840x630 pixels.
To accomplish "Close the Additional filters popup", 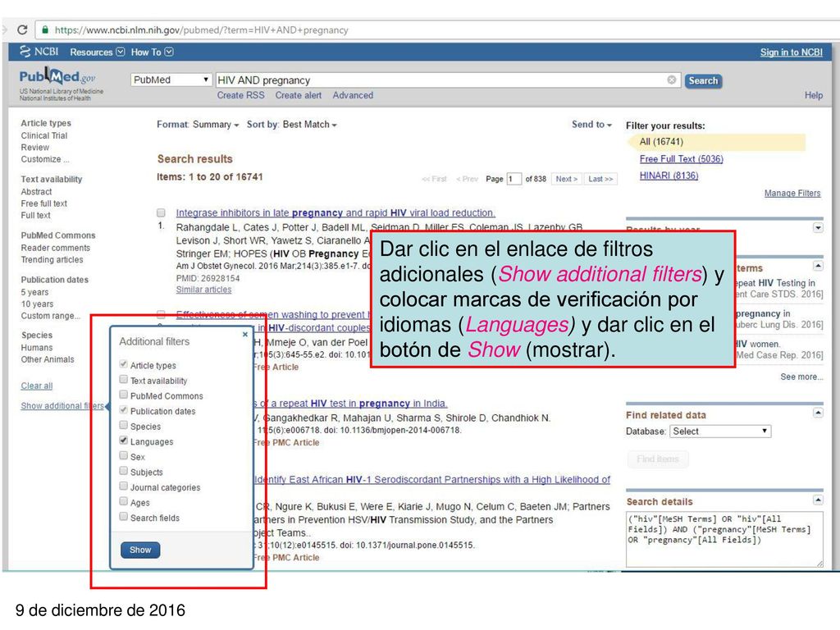I will tap(244, 335).
